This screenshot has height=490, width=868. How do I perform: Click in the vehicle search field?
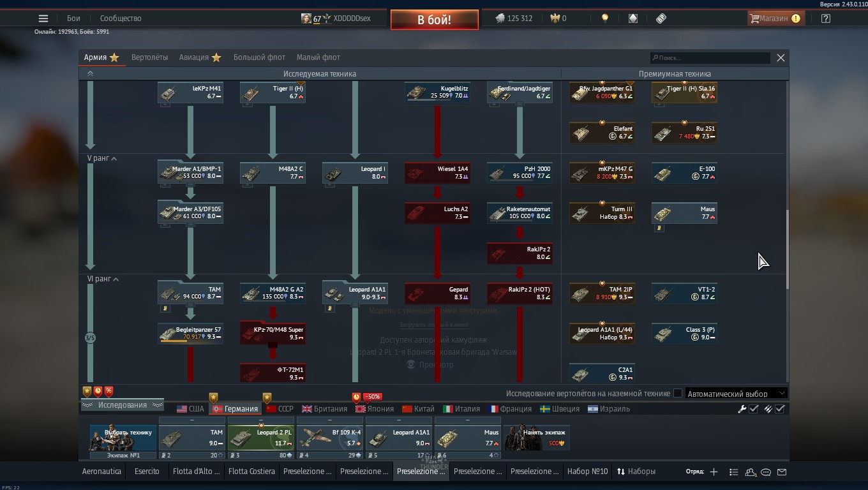(710, 58)
